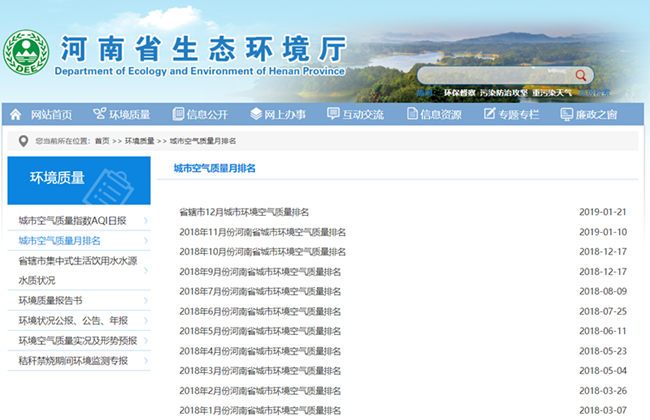650x420 pixels.
Task: Click the document icon beside 信息公开
Action: [178, 114]
